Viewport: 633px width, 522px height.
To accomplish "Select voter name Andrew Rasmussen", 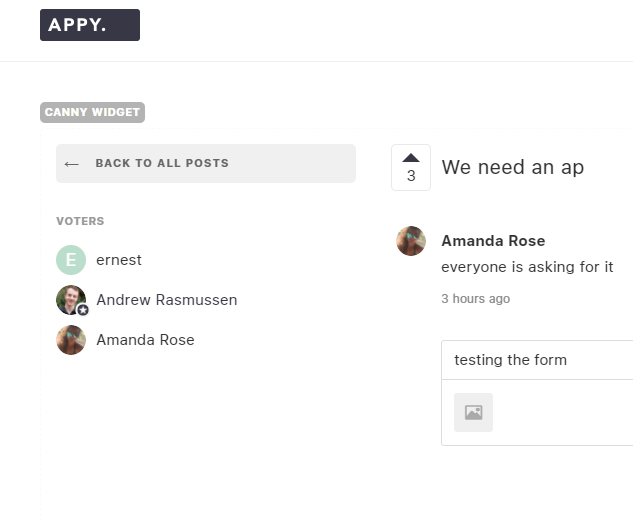I will 167,300.
